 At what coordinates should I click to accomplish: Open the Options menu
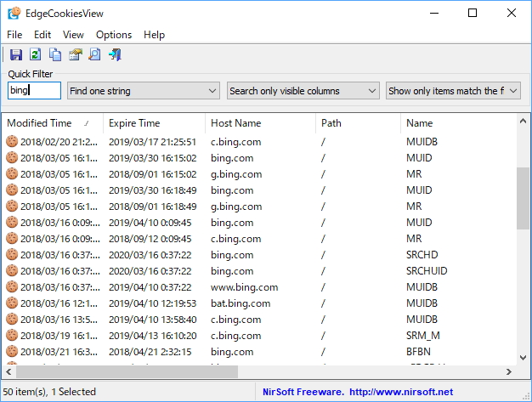point(114,35)
